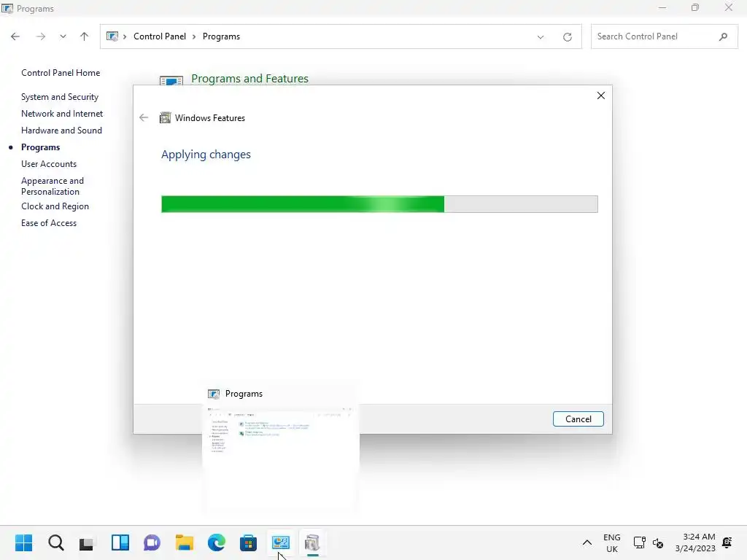Viewport: 747px width, 560px height.
Task: Open taskbar Search
Action: pos(55,542)
